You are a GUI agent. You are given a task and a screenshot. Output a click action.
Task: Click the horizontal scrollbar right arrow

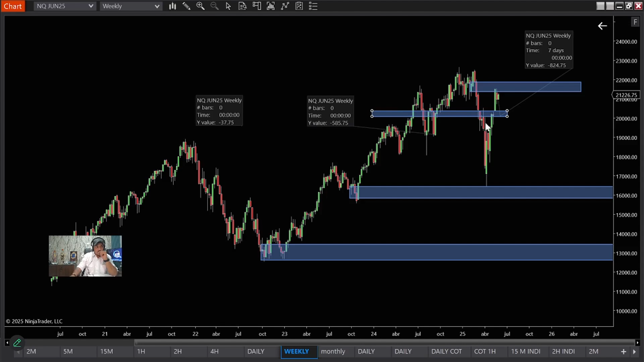[x=637, y=343]
